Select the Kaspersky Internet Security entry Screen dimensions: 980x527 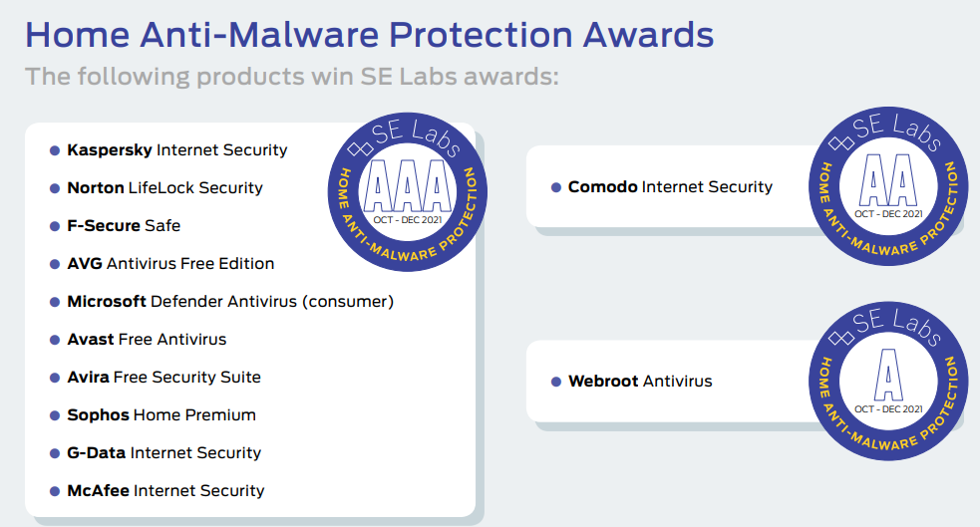[177, 150]
